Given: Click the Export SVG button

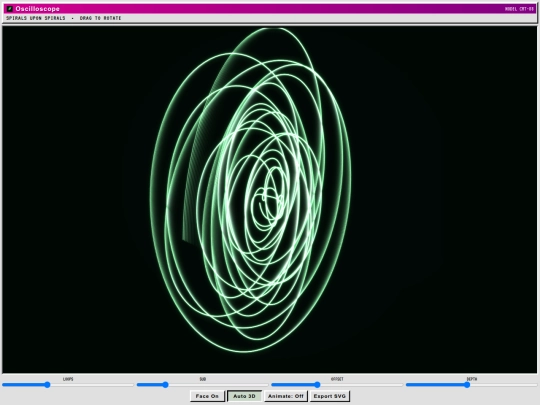Looking at the screenshot, I should tap(330, 396).
